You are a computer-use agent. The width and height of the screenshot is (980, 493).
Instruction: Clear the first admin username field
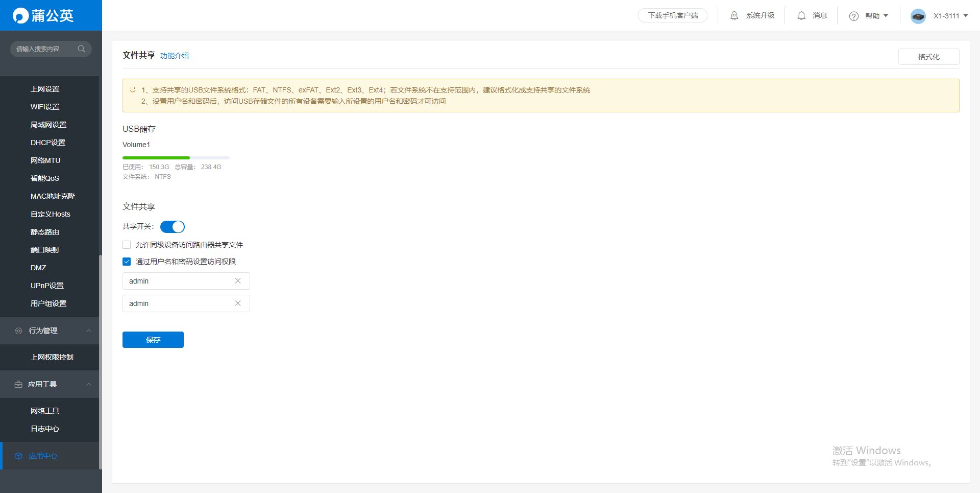pyautogui.click(x=238, y=281)
